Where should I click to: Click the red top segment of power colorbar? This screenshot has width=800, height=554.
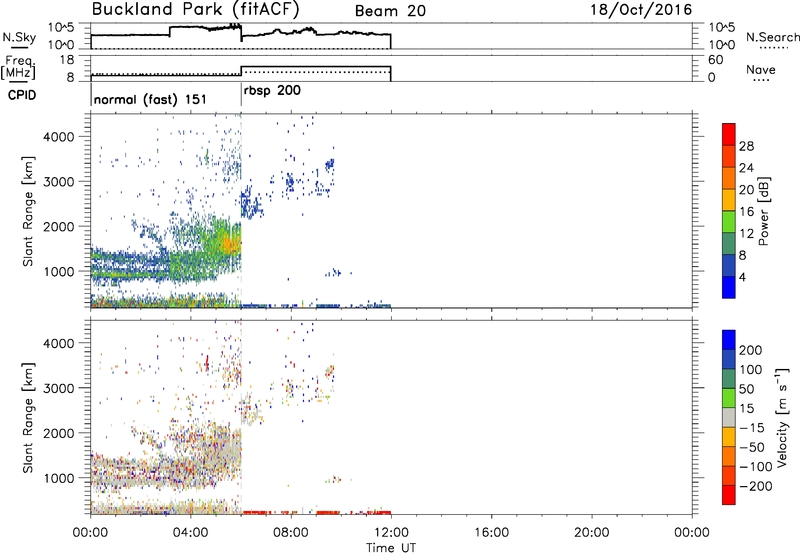(729, 135)
